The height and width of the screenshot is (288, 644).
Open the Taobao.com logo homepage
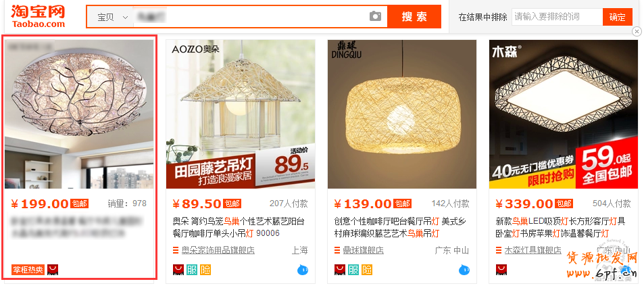point(39,16)
